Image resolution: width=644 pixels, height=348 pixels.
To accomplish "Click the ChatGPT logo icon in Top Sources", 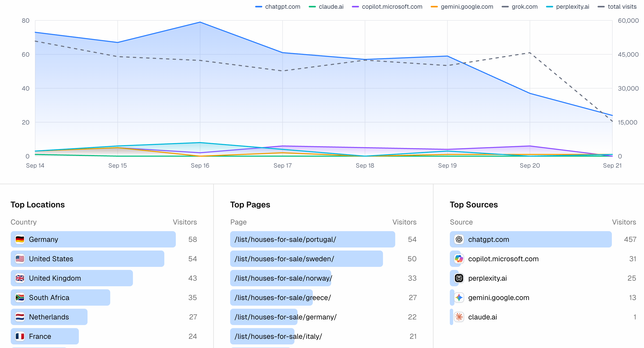I will point(459,239).
